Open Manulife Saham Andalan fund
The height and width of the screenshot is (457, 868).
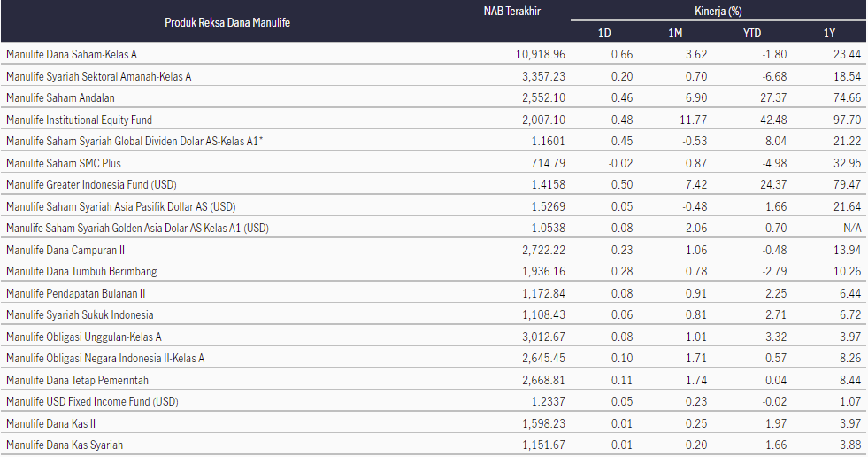coord(60,98)
